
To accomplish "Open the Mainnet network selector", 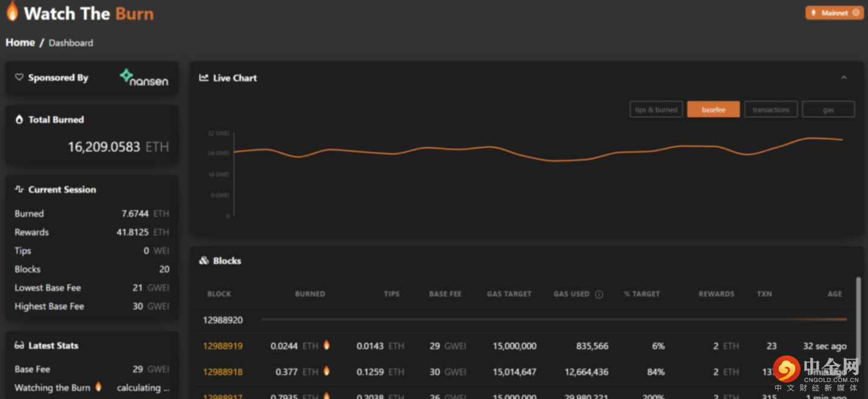I will (x=835, y=13).
